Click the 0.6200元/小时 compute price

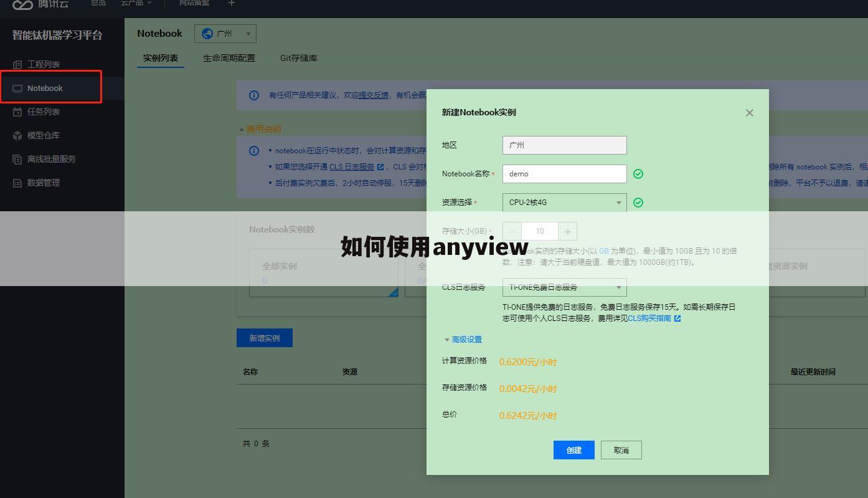point(528,362)
